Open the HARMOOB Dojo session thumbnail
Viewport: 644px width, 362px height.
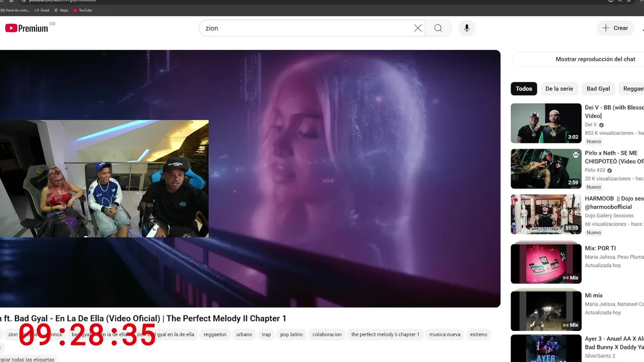pos(546,214)
